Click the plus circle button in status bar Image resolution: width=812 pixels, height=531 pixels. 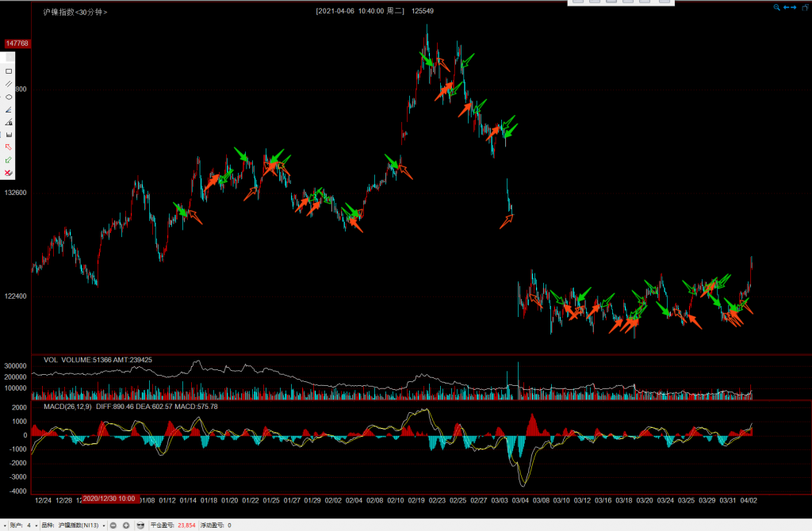[126, 525]
